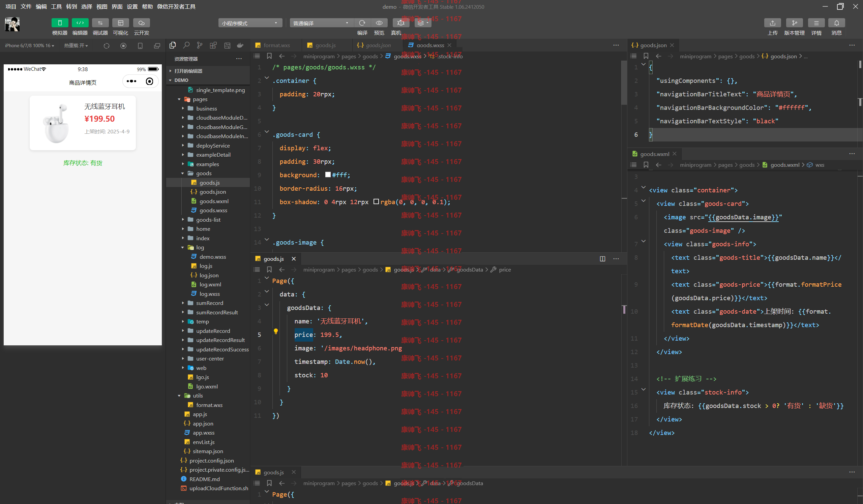Click the 预览 preview eye icon
This screenshot has height=504, width=863.
click(379, 23)
